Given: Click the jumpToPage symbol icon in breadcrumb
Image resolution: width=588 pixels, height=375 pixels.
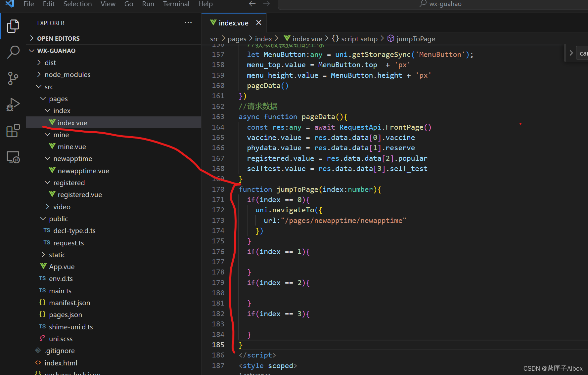Looking at the screenshot, I should pos(391,39).
